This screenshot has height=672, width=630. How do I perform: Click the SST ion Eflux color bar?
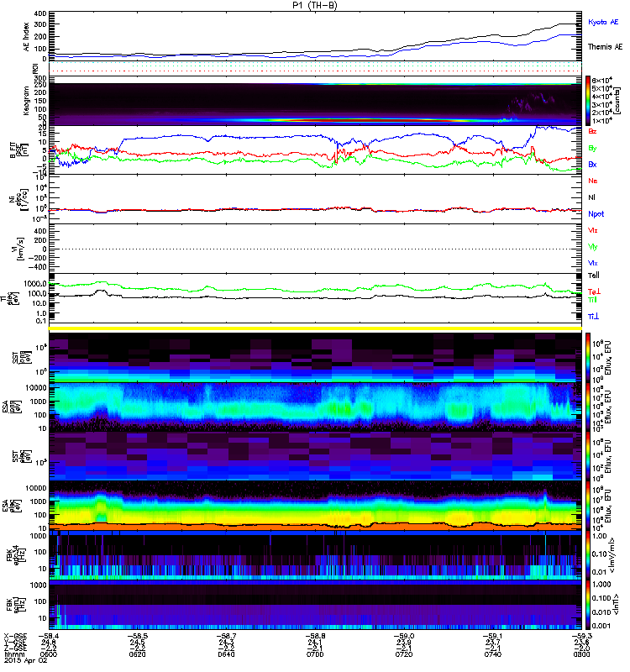[588, 358]
